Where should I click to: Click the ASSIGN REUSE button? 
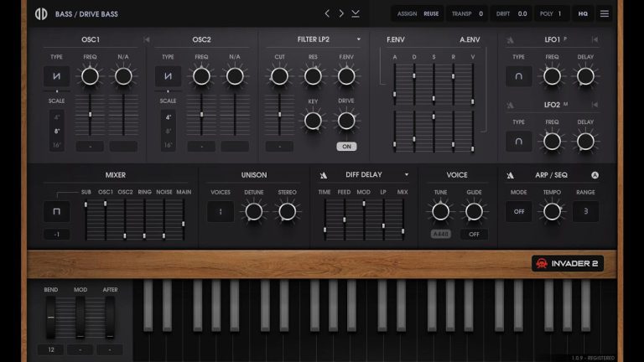[x=418, y=13]
